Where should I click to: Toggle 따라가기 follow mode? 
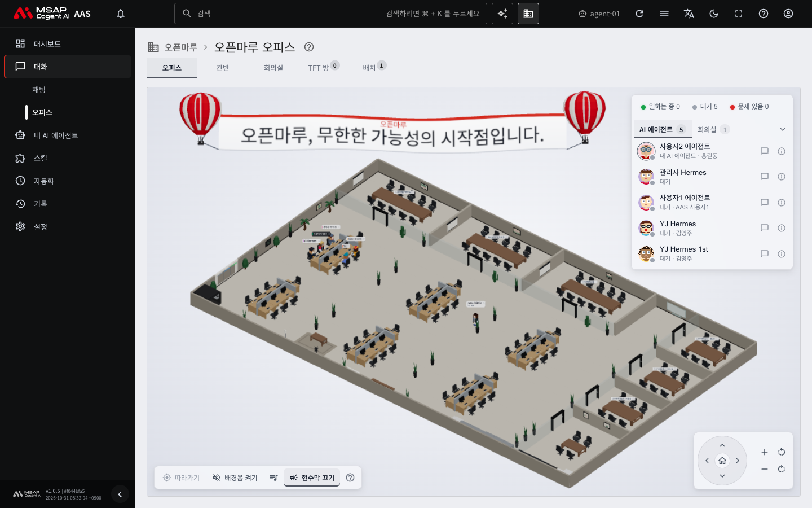pos(181,478)
